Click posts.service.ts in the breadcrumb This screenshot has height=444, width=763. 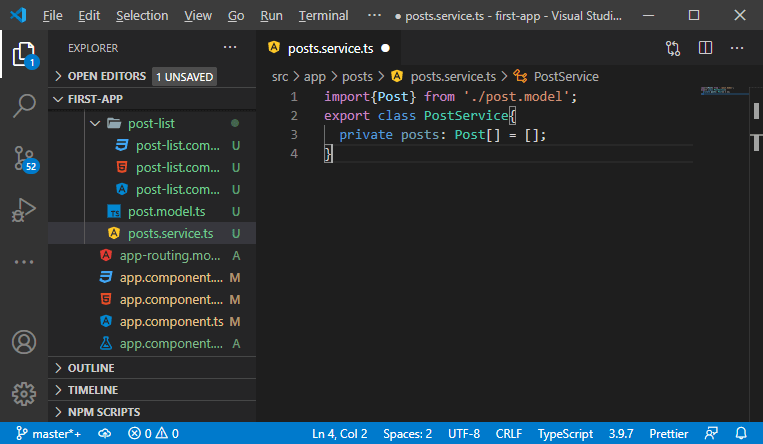[453, 76]
